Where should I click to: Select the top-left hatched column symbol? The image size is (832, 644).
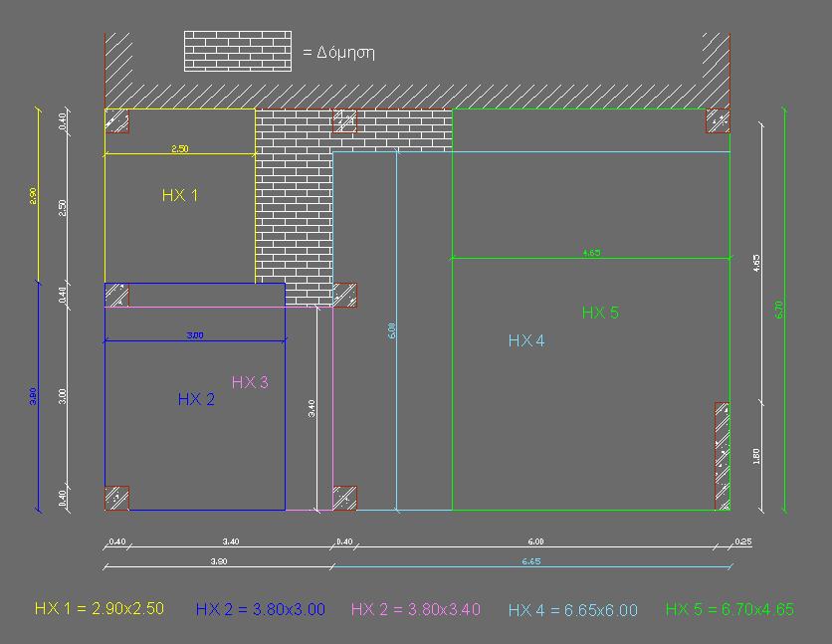(116, 120)
